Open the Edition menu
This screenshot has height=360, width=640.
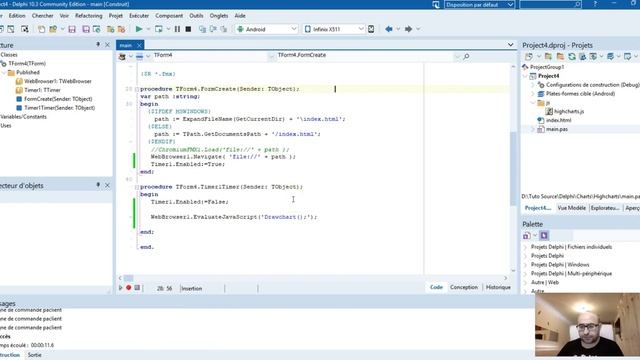pos(17,16)
